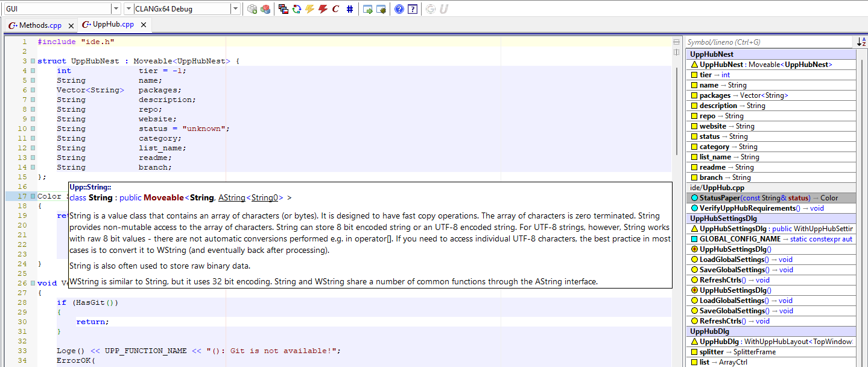
Task: Click the dark red C icon
Action: point(336,9)
